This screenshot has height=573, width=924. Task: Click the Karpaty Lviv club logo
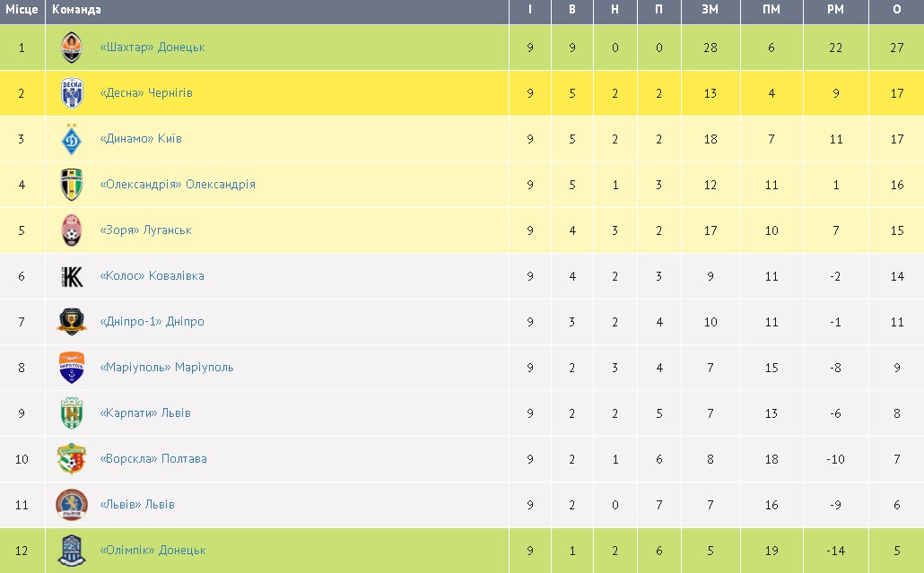72,413
